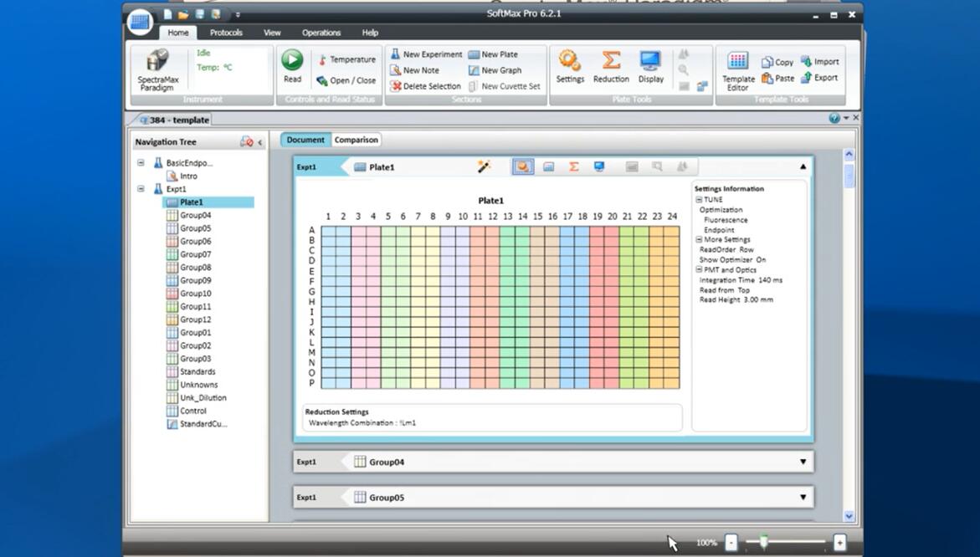
Task: Collapse the BasicEndpo... tree node
Action: (x=141, y=162)
